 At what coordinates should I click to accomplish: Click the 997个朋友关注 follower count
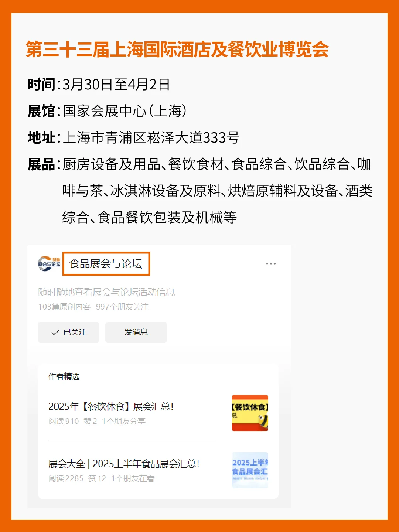[x=122, y=307]
